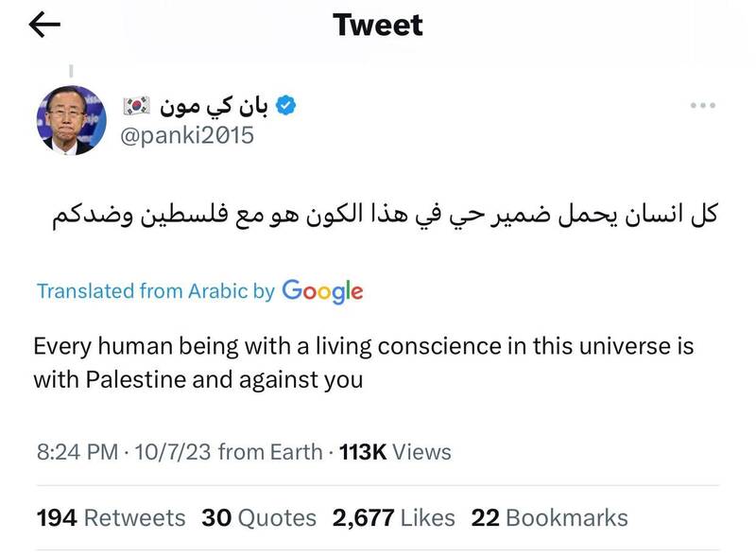Select the back navigation arrow
756x557 pixels.
(44, 25)
